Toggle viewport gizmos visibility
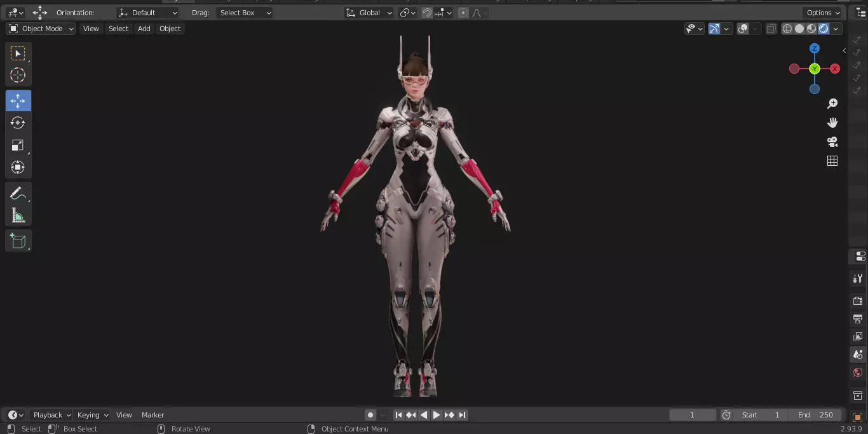This screenshot has height=434, width=868. pos(714,29)
